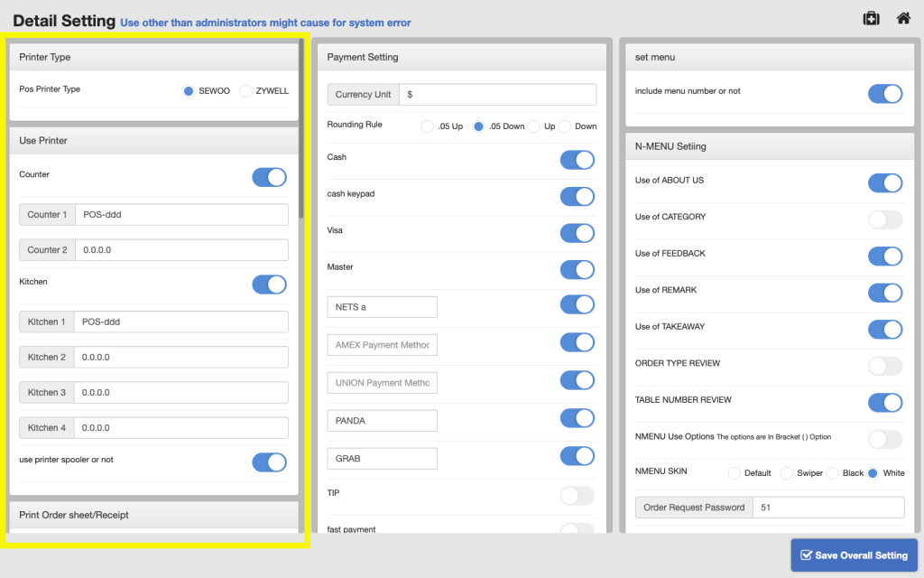
Task: Click the Counter 1 input field
Action: pyautogui.click(x=180, y=215)
